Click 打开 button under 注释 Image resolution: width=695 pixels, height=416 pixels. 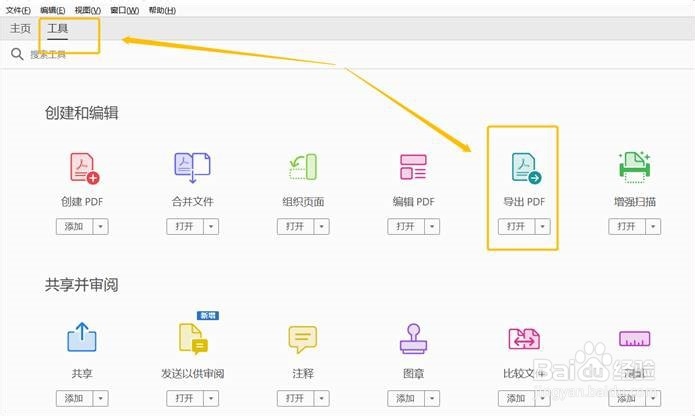pyautogui.click(x=295, y=398)
